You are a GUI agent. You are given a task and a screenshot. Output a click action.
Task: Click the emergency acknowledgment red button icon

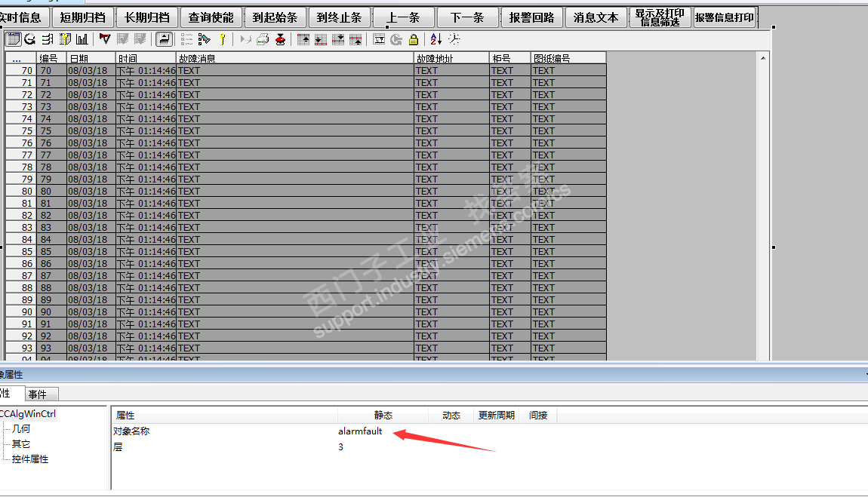(281, 39)
